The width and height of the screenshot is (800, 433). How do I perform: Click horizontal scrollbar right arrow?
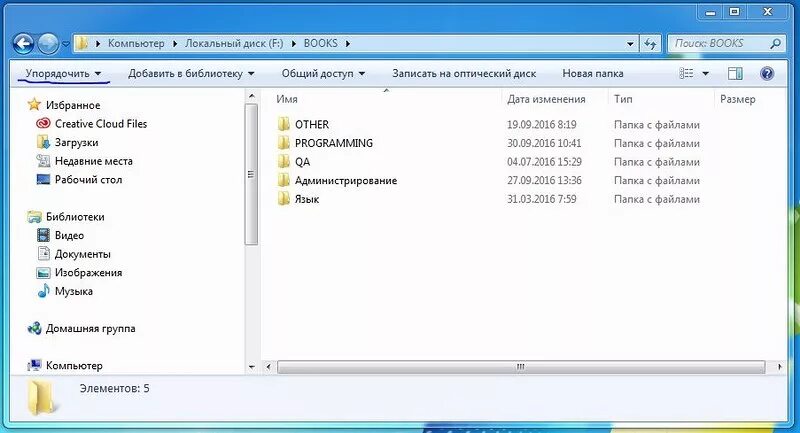click(780, 367)
